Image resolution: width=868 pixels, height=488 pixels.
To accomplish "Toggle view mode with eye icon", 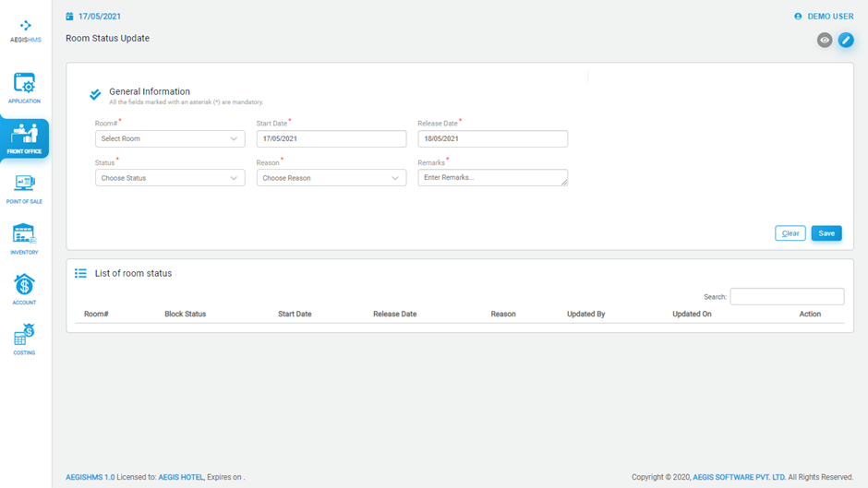I will tap(825, 41).
